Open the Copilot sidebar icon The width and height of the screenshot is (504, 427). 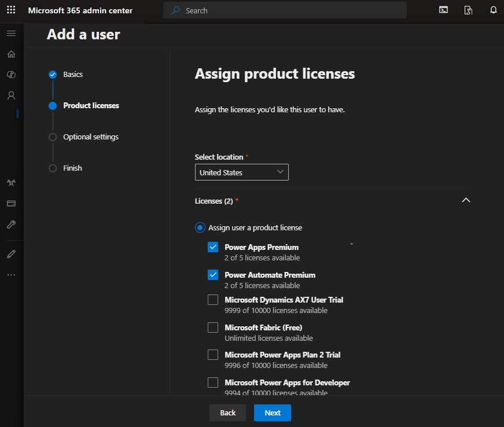[x=11, y=75]
